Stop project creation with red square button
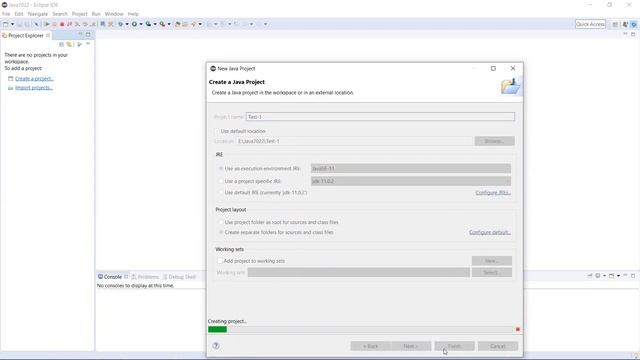Image resolution: width=640 pixels, height=360 pixels. coord(518,329)
